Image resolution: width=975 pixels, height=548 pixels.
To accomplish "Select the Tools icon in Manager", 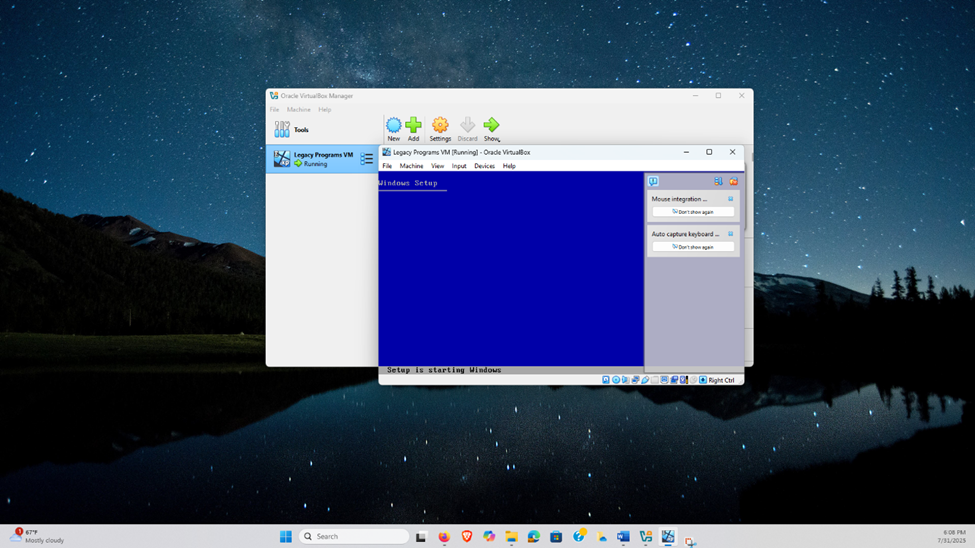I will pyautogui.click(x=282, y=130).
